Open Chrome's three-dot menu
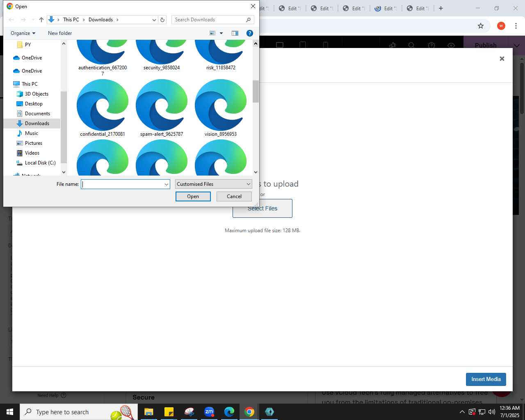 pos(516,26)
